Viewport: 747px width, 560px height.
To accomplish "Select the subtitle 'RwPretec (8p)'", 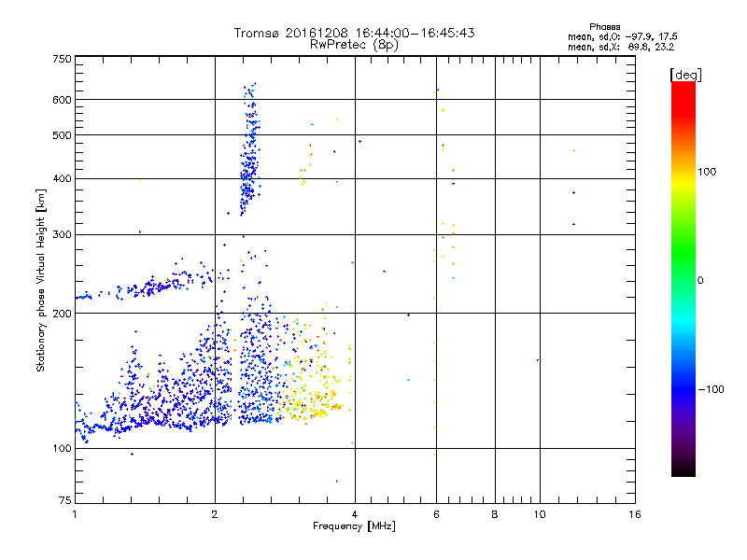I will [354, 45].
